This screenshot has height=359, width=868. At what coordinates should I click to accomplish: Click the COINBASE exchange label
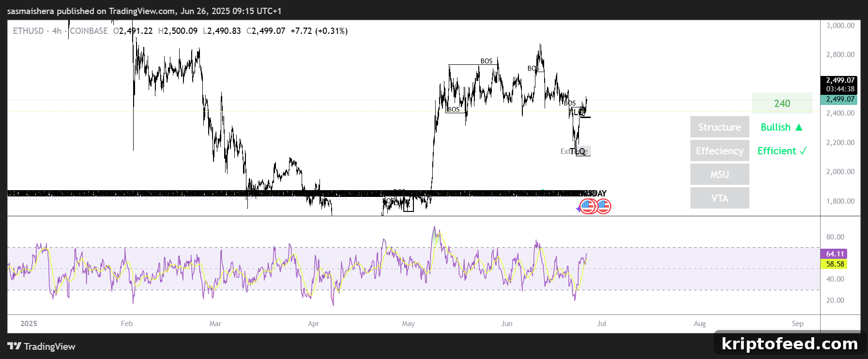pos(89,31)
